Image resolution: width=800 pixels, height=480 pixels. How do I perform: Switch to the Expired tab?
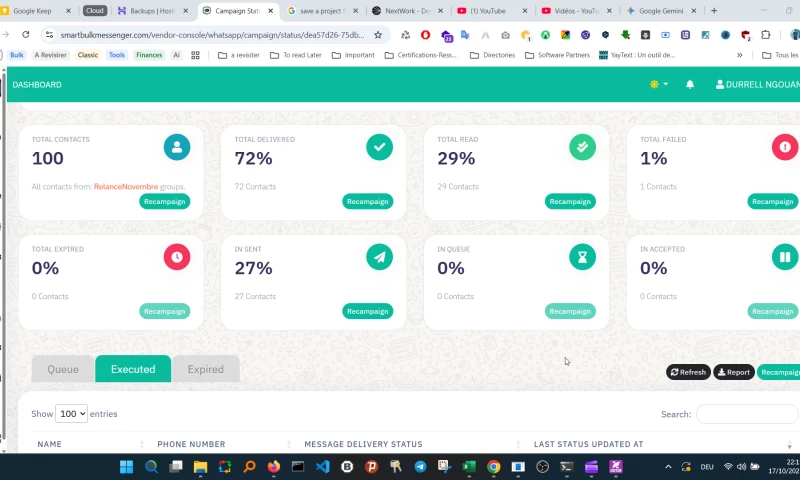tap(205, 369)
